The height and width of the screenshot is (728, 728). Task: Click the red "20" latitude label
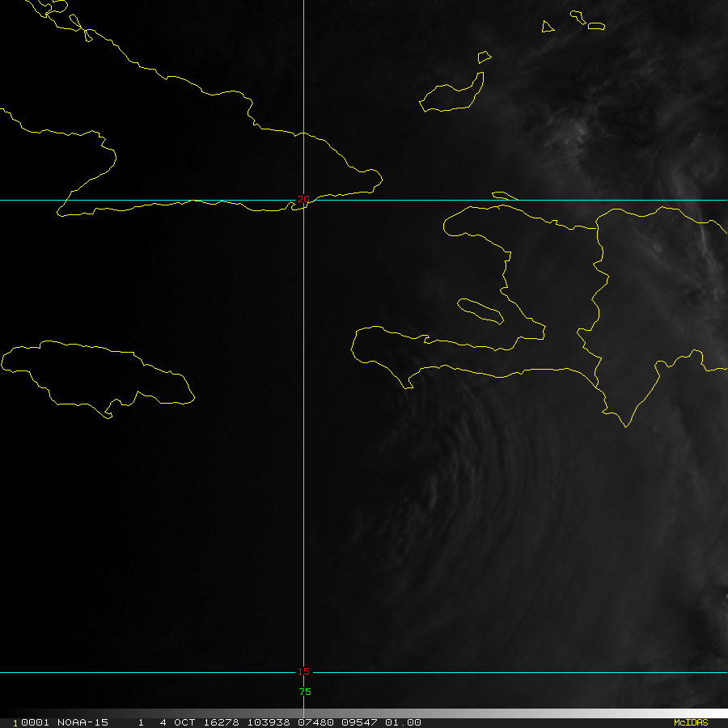[303, 199]
